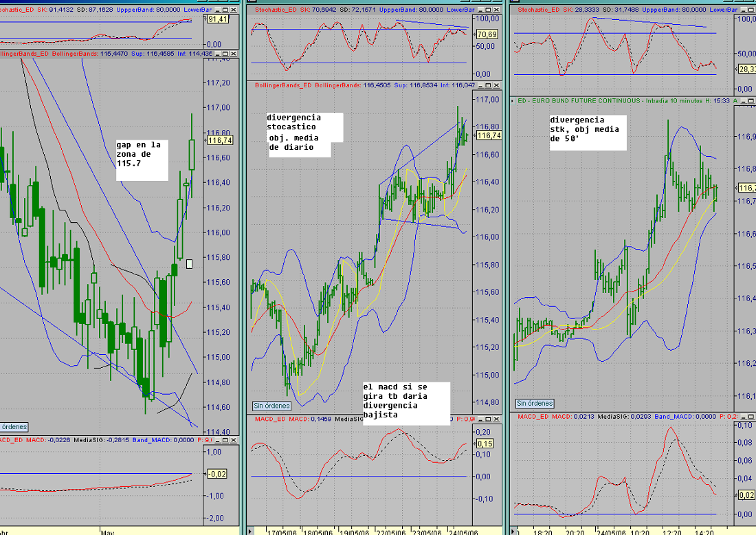Viewport: 756px width, 535px height.
Task: Click the 'May' label on the left time axis
Action: (x=107, y=532)
